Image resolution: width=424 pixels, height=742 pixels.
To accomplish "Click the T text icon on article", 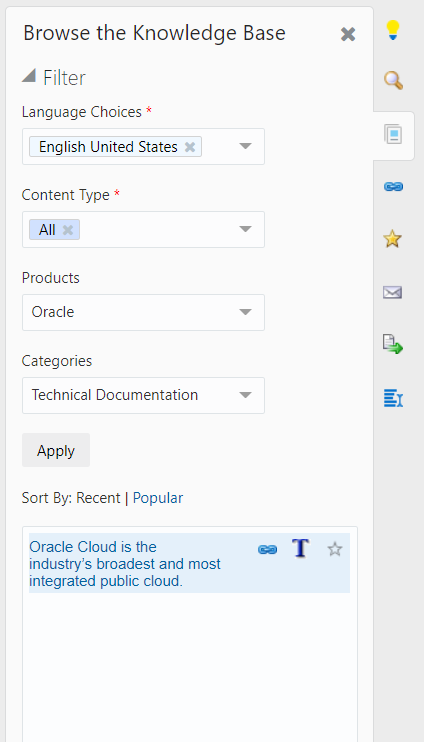I will point(300,548).
